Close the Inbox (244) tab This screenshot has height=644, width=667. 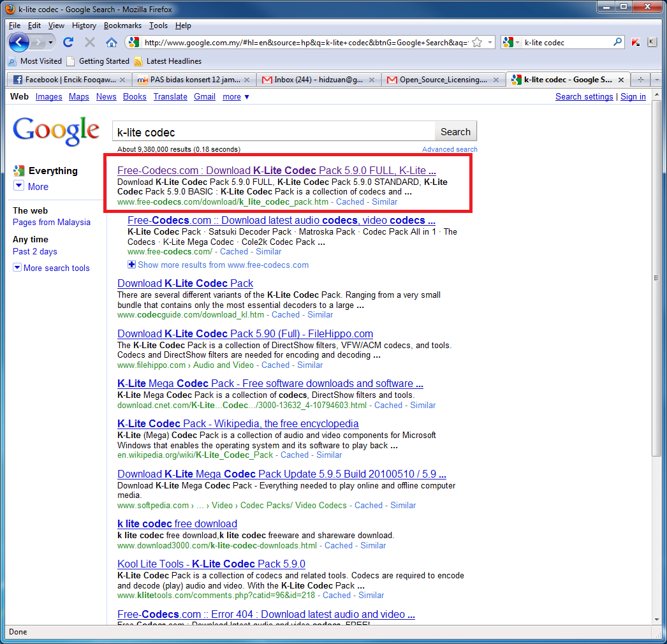click(372, 80)
